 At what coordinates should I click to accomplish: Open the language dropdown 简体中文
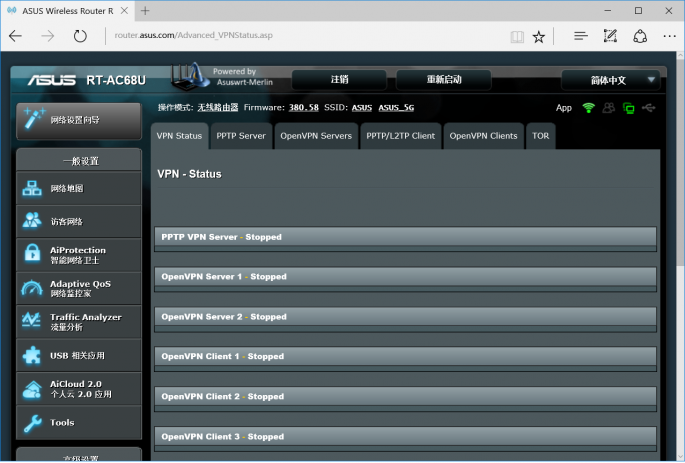point(610,80)
